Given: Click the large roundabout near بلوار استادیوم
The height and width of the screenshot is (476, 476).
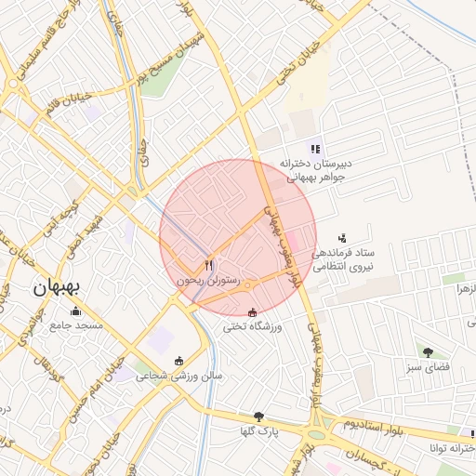Looking at the screenshot, I should 316,434.
